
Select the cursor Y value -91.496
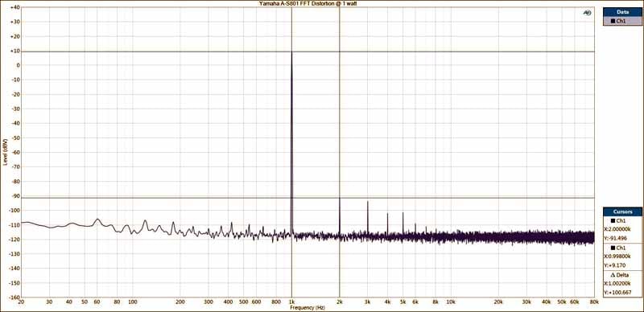[617, 239]
